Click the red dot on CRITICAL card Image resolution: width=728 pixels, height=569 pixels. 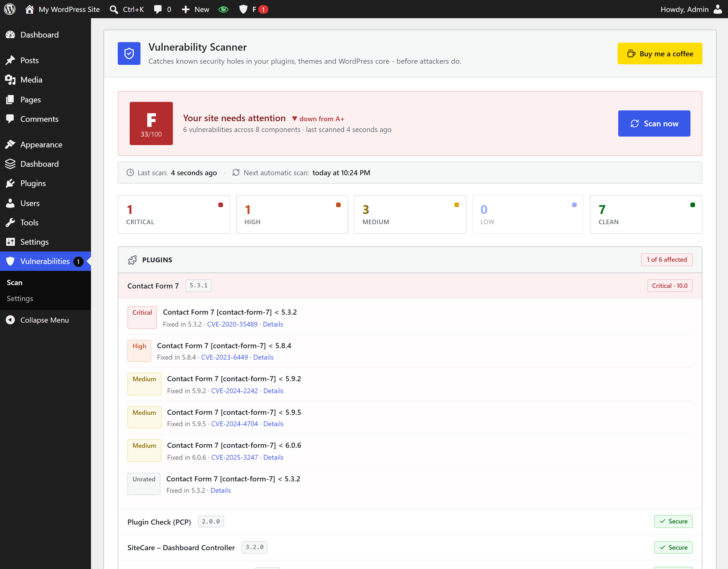(x=221, y=205)
